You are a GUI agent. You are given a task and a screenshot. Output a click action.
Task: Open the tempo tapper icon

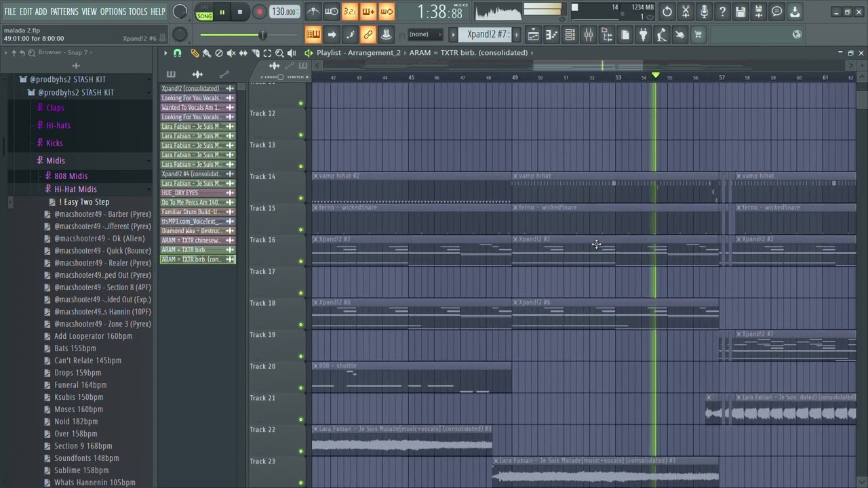coord(661,35)
